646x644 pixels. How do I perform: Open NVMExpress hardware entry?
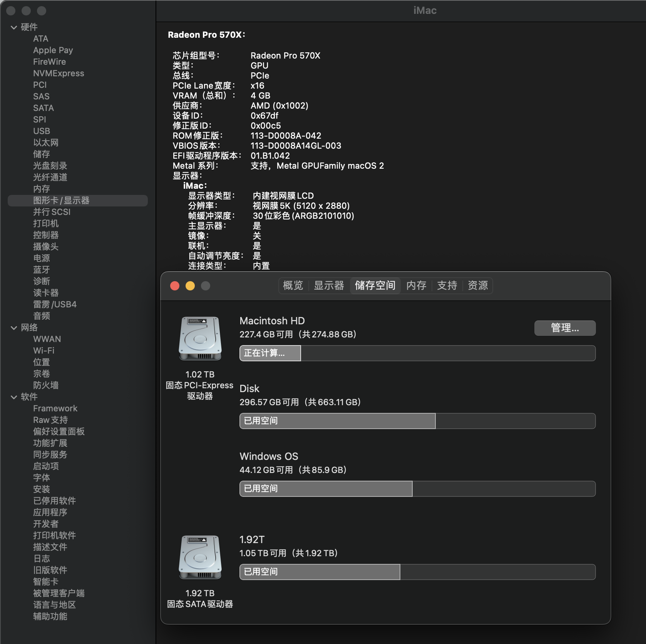(x=59, y=74)
